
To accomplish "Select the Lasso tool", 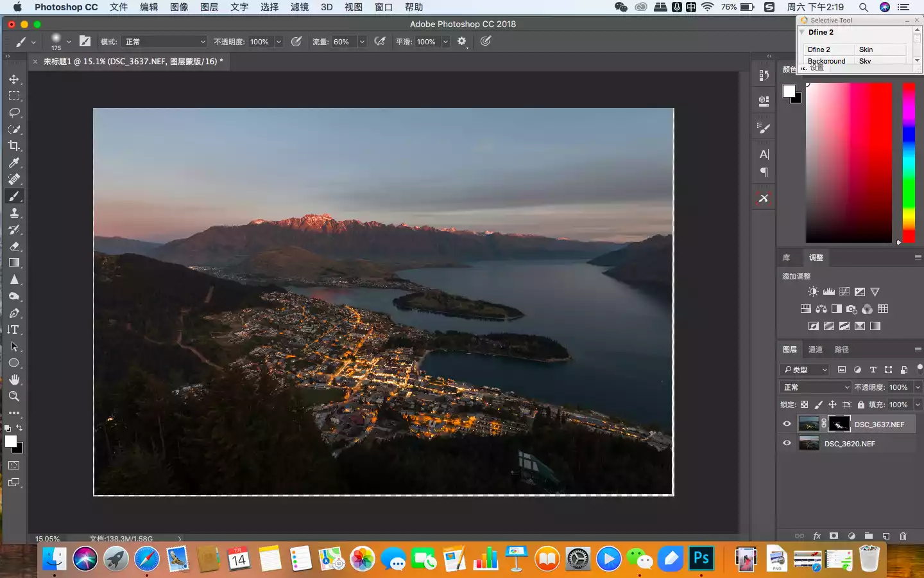I will [x=14, y=112].
